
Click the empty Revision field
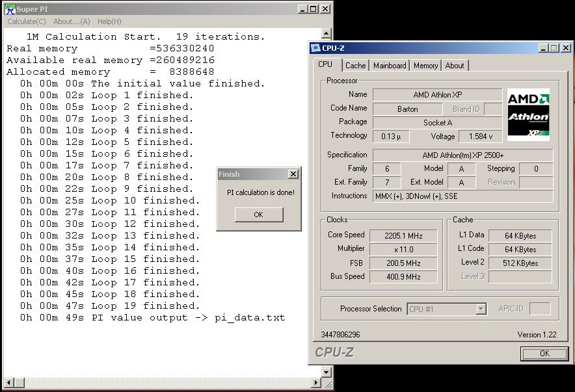pyautogui.click(x=536, y=183)
